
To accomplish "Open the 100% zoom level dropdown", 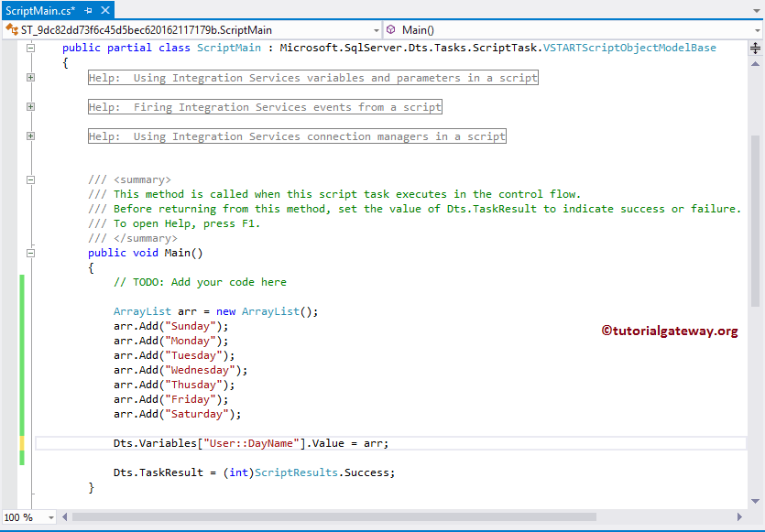I will [x=50, y=518].
